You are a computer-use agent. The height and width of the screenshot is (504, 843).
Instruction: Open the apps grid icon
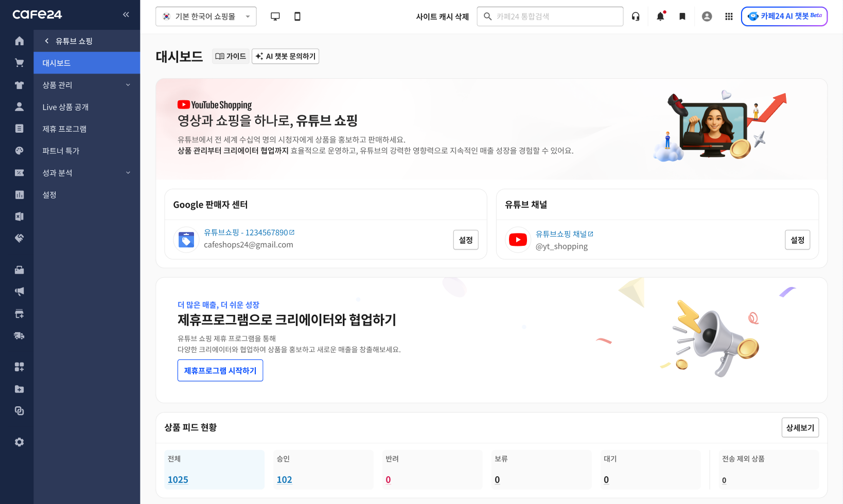pyautogui.click(x=729, y=16)
